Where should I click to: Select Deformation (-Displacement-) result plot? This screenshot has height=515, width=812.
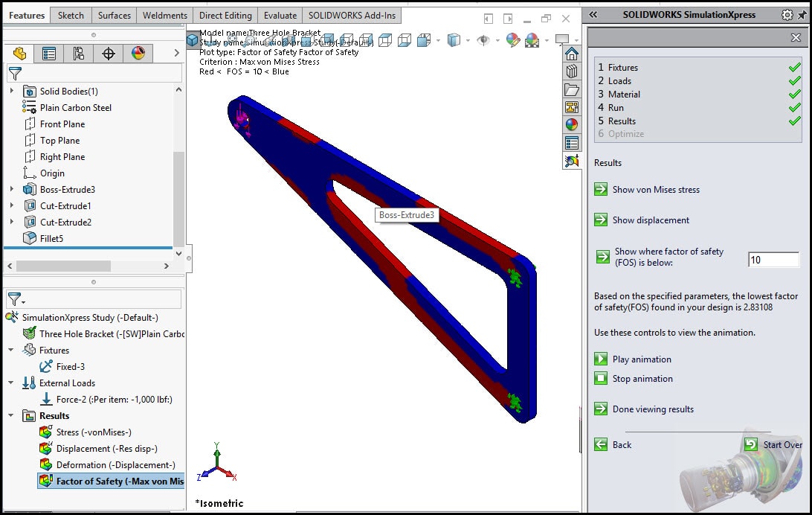(115, 465)
